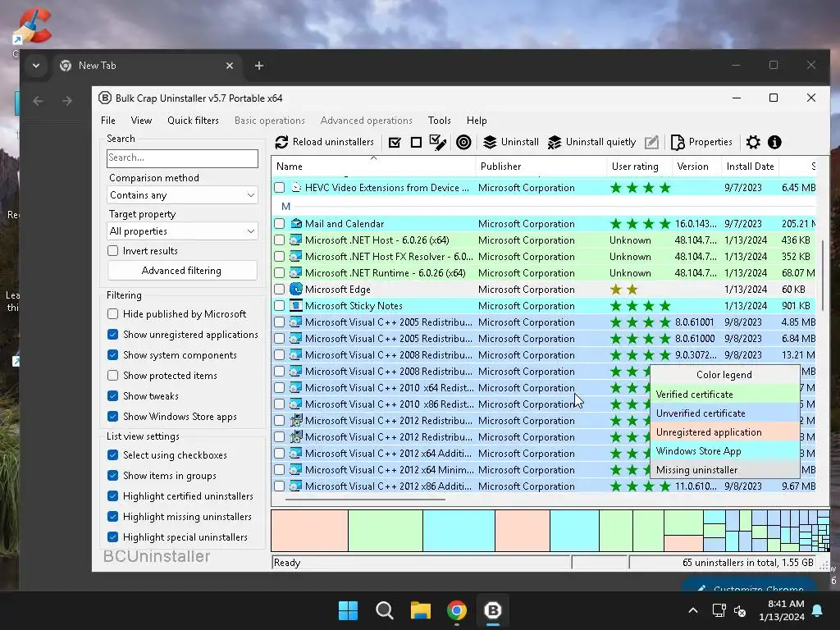
Task: Show hidden system tray icons chevron
Action: pyautogui.click(x=692, y=610)
